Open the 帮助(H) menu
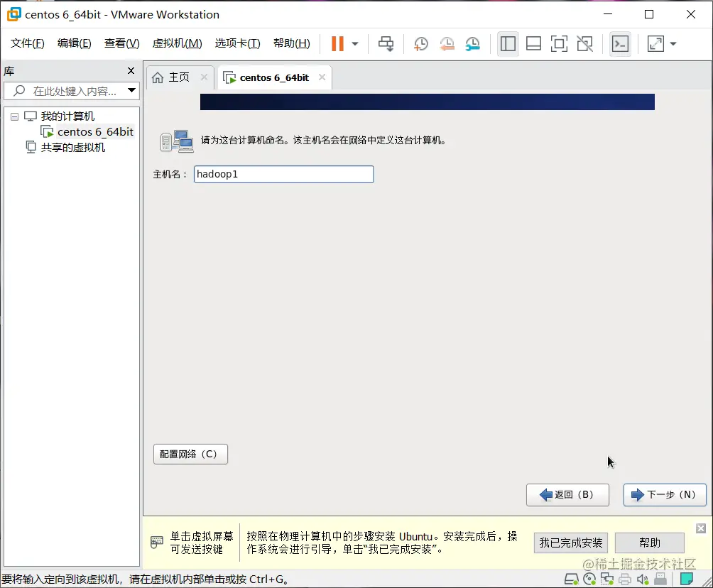The width and height of the screenshot is (713, 588). pos(291,43)
